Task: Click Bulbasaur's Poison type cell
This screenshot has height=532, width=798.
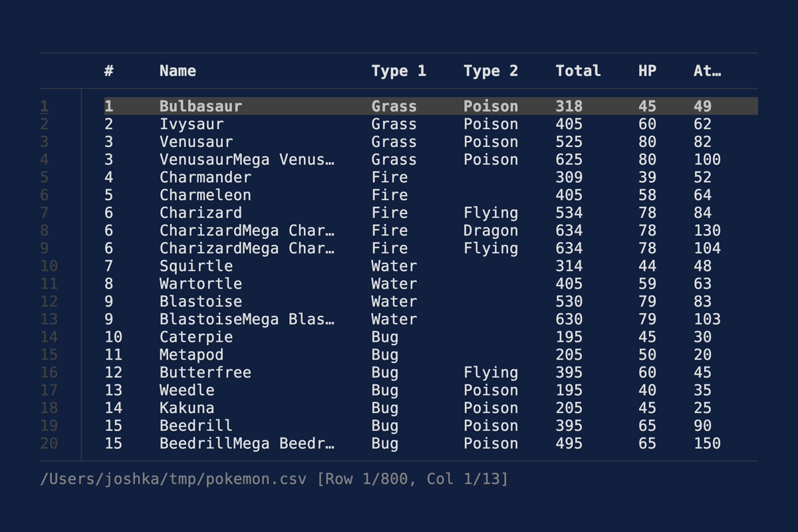Action: [x=491, y=106]
